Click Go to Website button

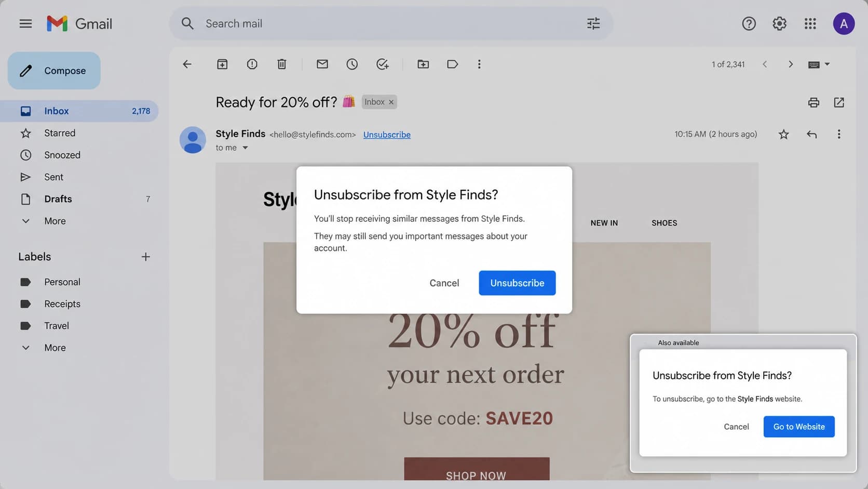click(799, 427)
